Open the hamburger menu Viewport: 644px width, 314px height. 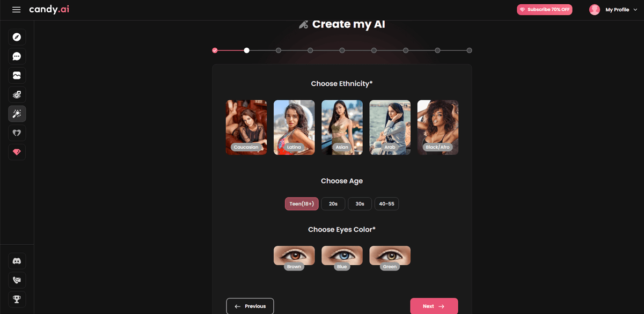coord(16,10)
